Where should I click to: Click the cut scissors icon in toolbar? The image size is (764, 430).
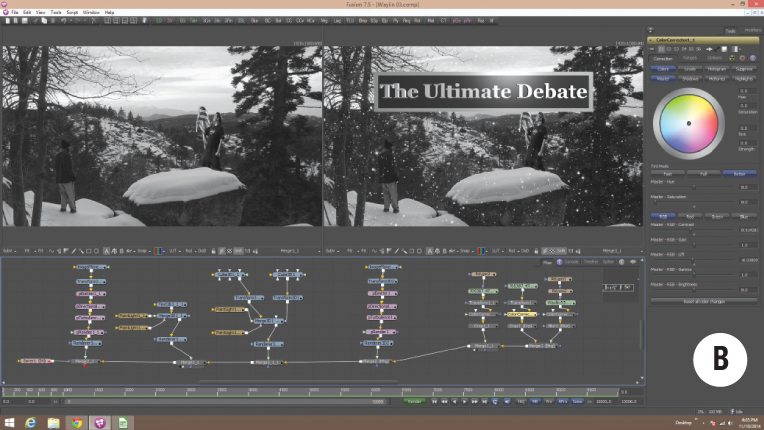coord(36,21)
